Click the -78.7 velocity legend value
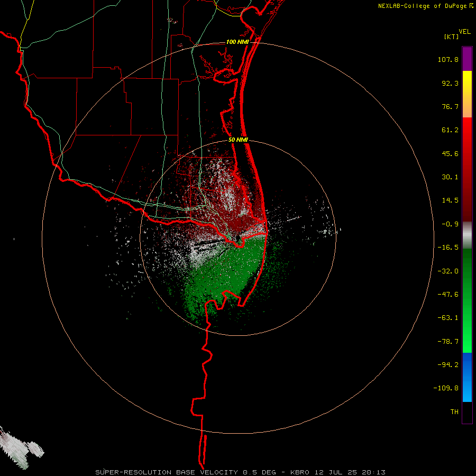 (448, 342)
